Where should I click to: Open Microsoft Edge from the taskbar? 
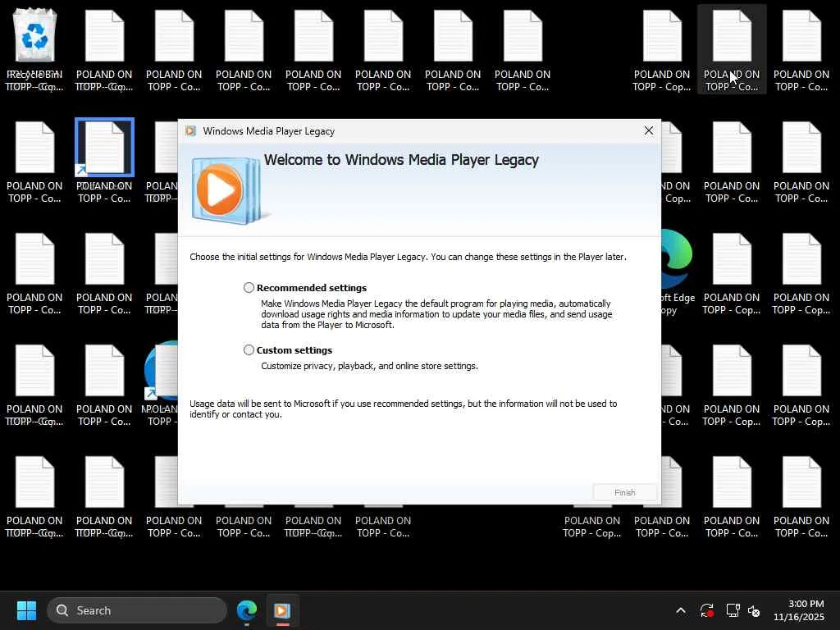coord(247,610)
